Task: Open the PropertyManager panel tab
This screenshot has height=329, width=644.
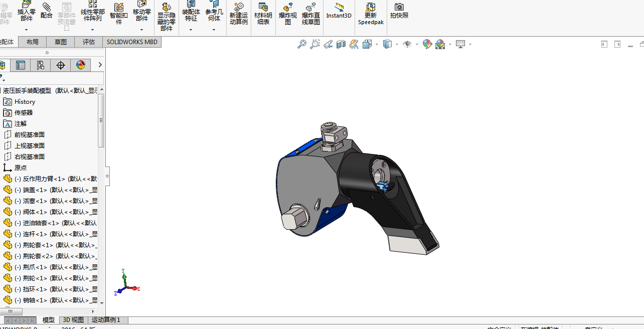Action: click(x=21, y=65)
